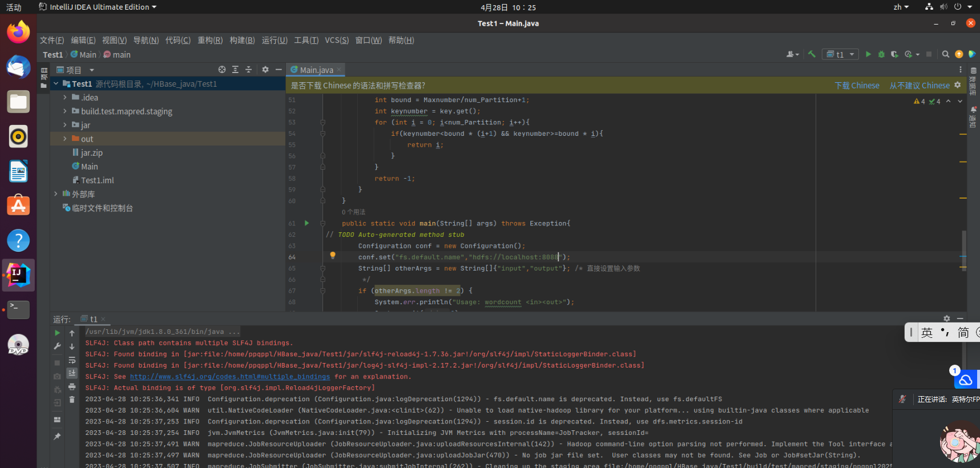Run with profiler clock icon
Image resolution: width=980 pixels, height=468 pixels.
click(908, 54)
